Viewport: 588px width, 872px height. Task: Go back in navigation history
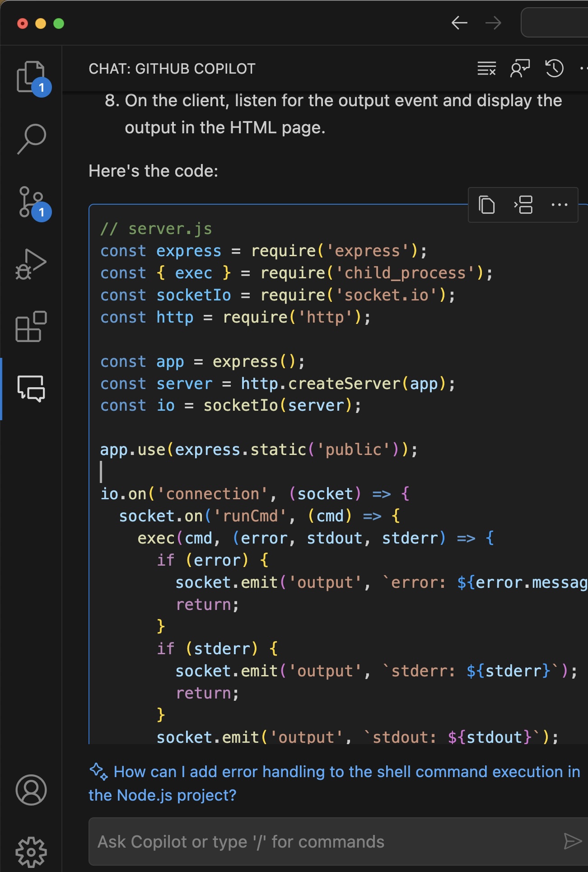click(x=459, y=23)
